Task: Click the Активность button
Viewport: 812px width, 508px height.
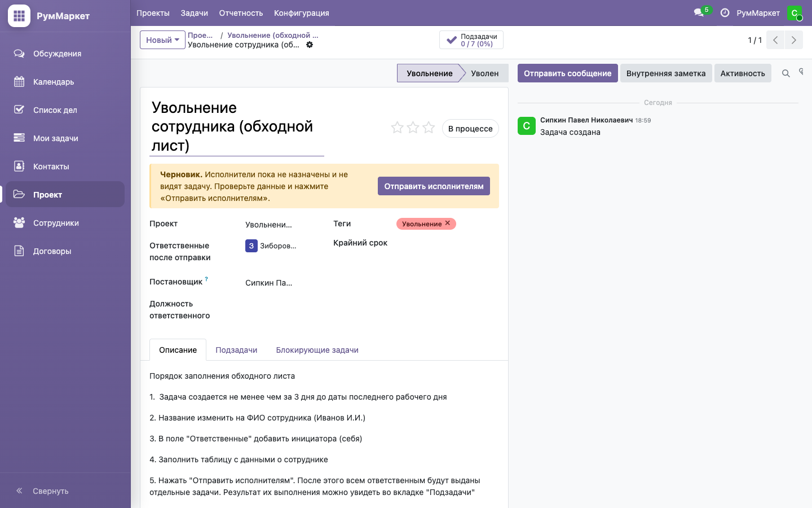Action: 743,73
